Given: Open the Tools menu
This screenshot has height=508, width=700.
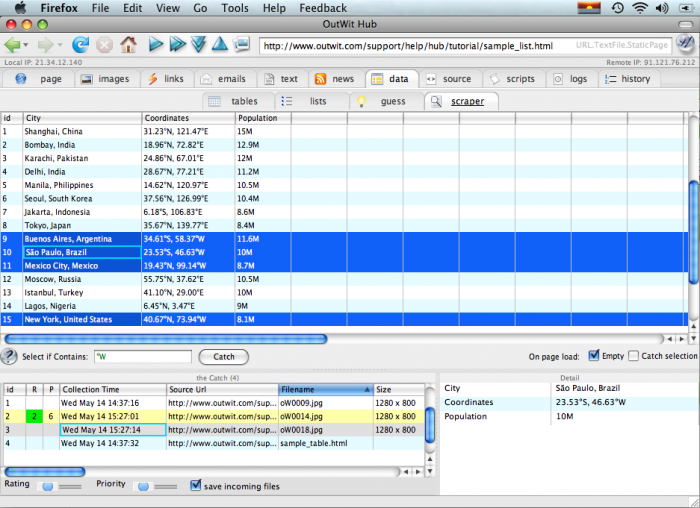Looking at the screenshot, I should tap(235, 8).
